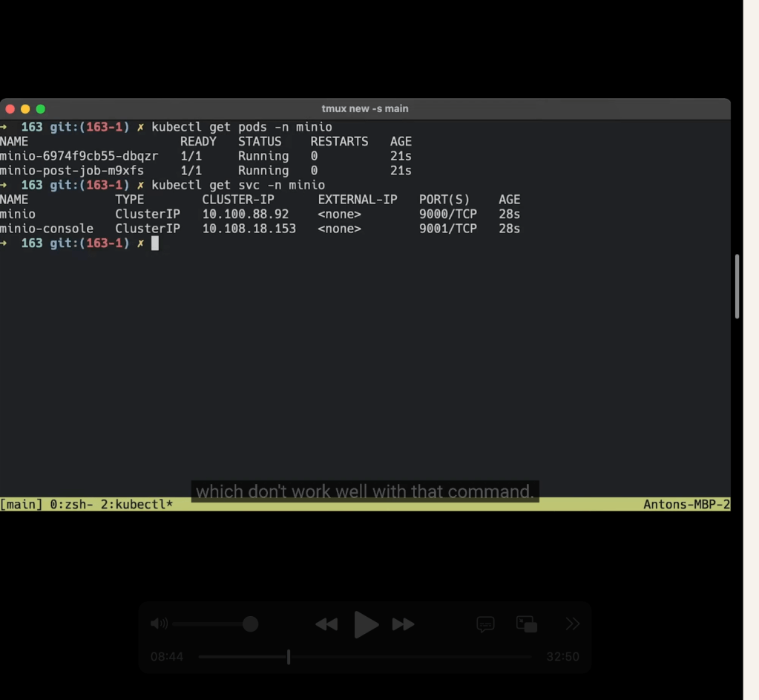Maximize terminal with the green button
This screenshot has height=700, width=759.
(x=41, y=109)
